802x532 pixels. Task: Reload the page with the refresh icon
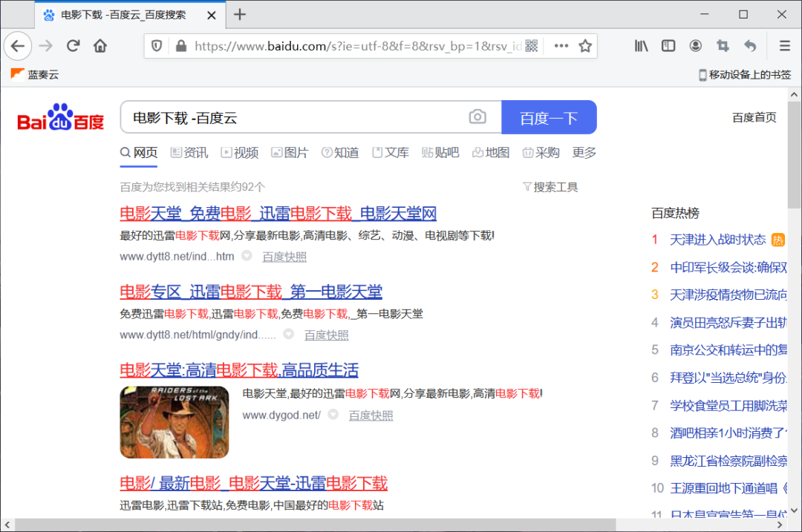[x=73, y=45]
